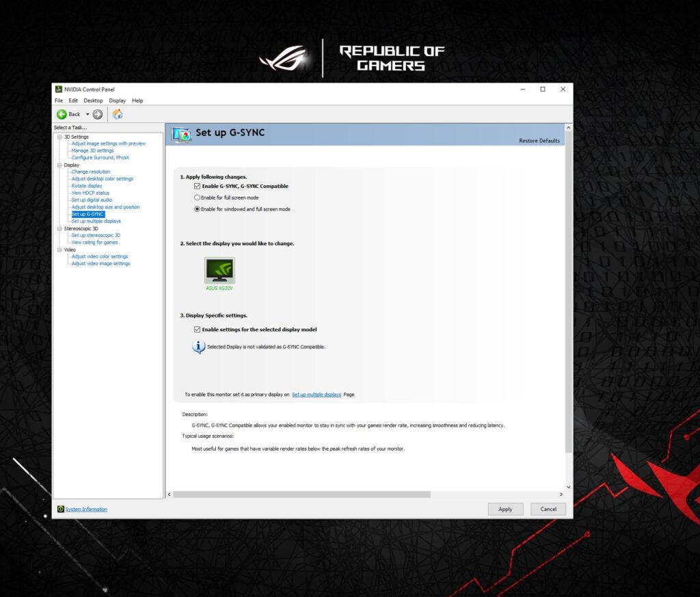Click the horizontal scrollbar thumb

click(x=301, y=495)
